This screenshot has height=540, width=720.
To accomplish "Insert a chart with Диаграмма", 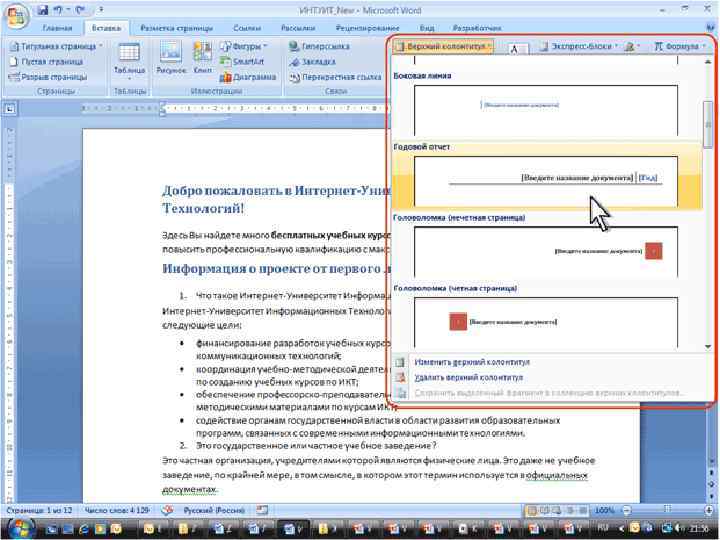I will coord(248,77).
